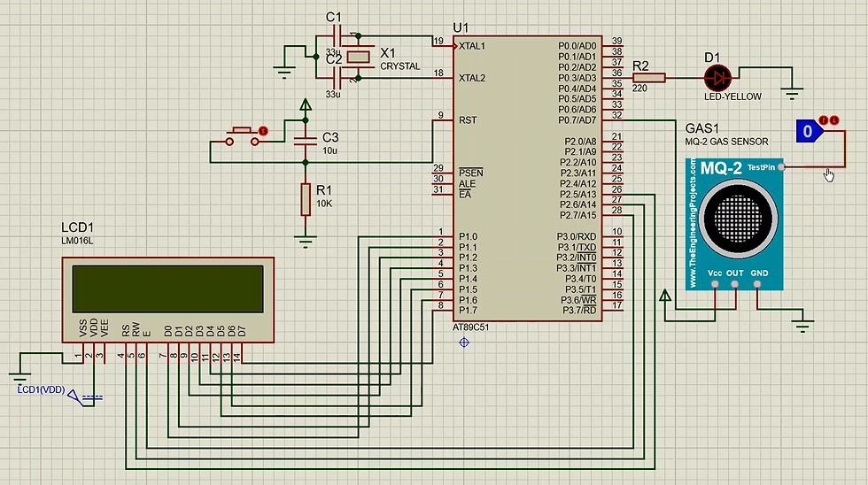868x485 pixels.
Task: Click the LM016L part label
Action: [x=78, y=241]
